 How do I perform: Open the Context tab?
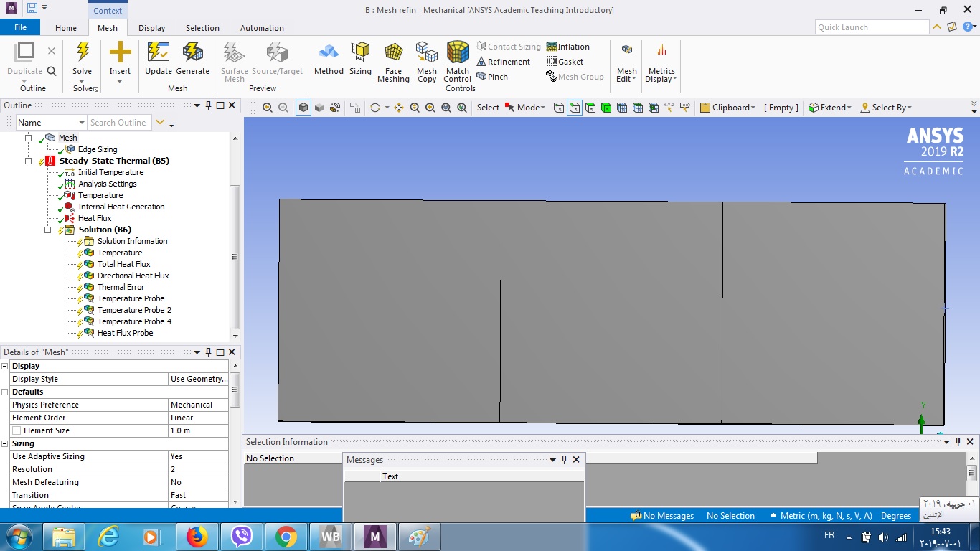(108, 10)
